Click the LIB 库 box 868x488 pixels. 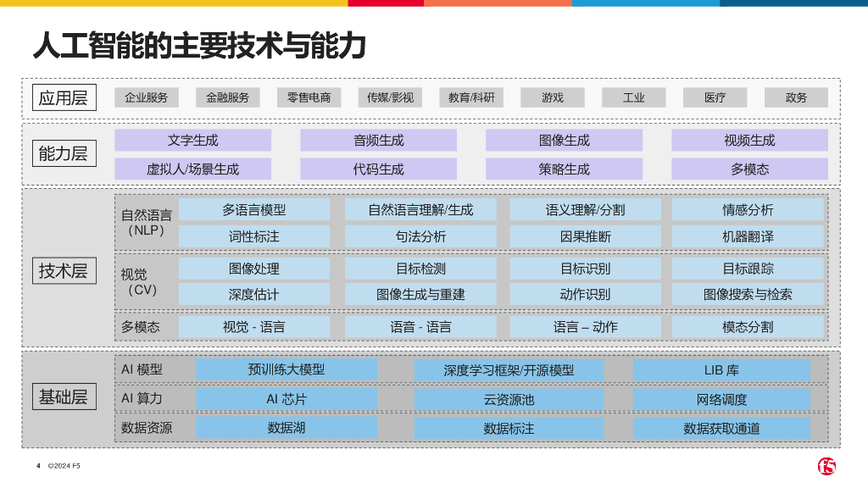tap(722, 370)
